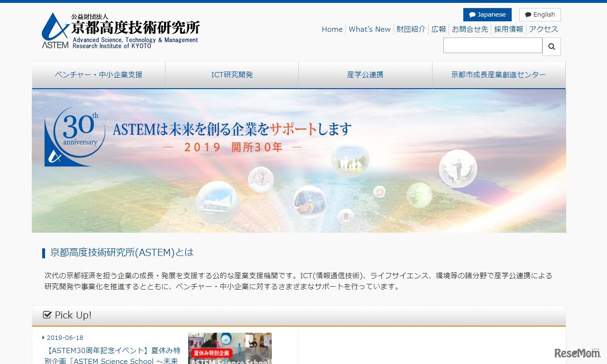The height and width of the screenshot is (364, 607).
Task: Open お問合せ先 contact page
Action: point(469,29)
